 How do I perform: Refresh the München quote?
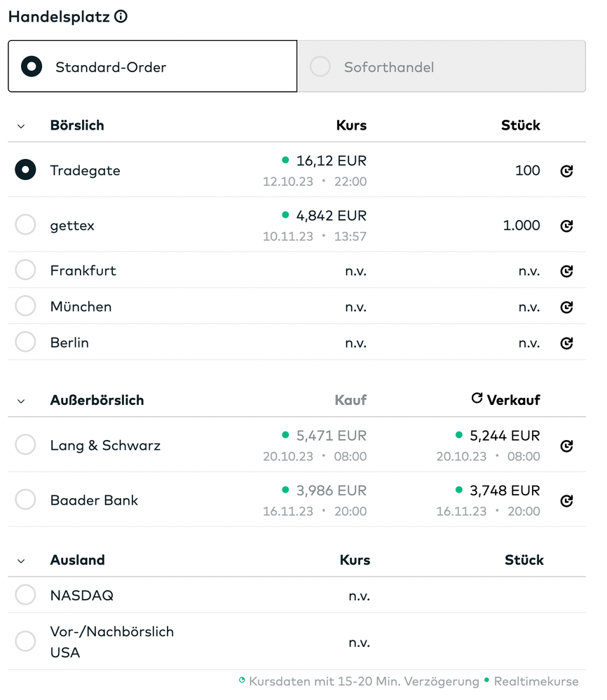pos(566,307)
